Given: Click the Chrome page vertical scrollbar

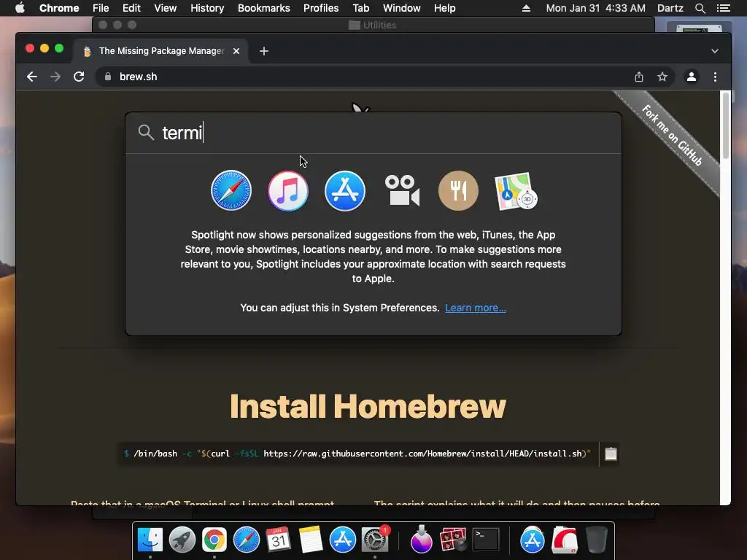Looking at the screenshot, I should pos(726,126).
